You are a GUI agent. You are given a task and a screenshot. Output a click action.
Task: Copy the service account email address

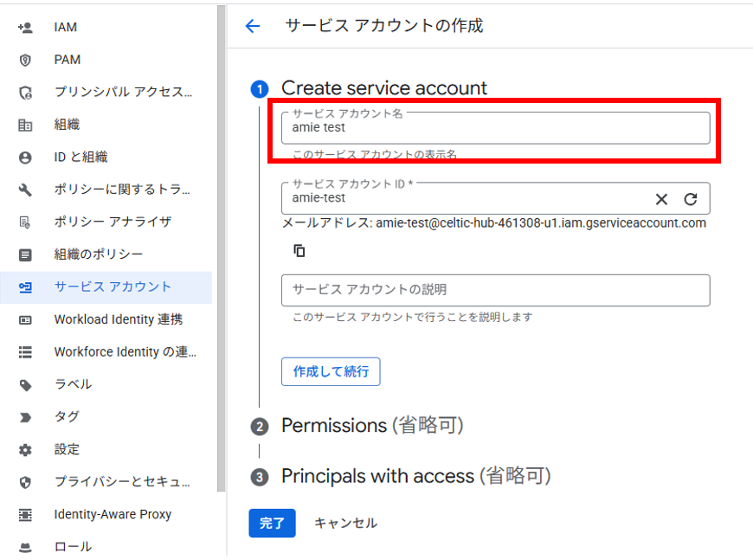point(299,251)
